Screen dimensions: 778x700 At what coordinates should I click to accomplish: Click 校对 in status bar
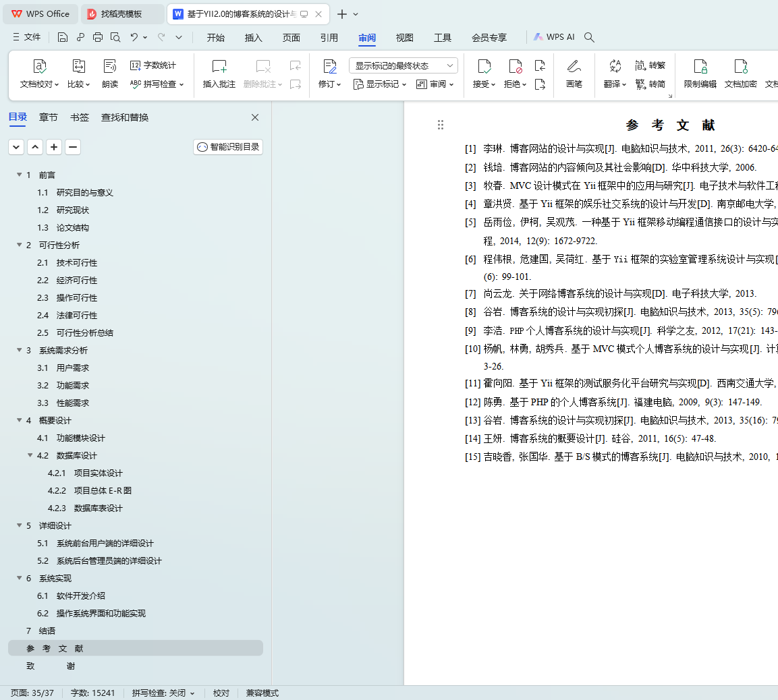[x=221, y=693]
